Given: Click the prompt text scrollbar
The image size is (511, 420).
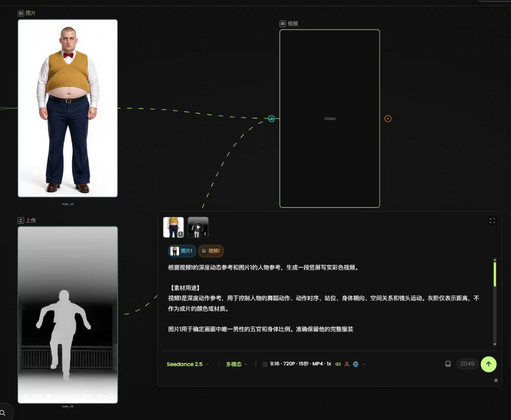Looking at the screenshot, I should [495, 274].
